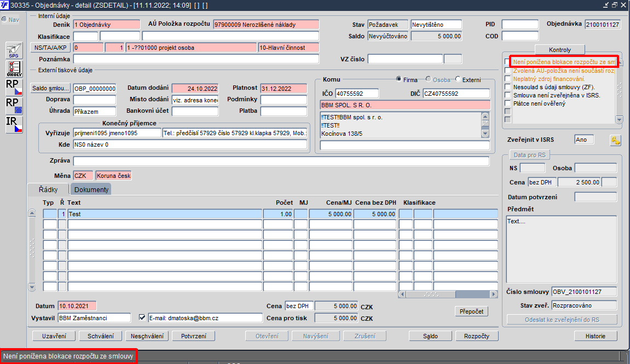Switch to the Dokumenty tab

click(x=91, y=189)
